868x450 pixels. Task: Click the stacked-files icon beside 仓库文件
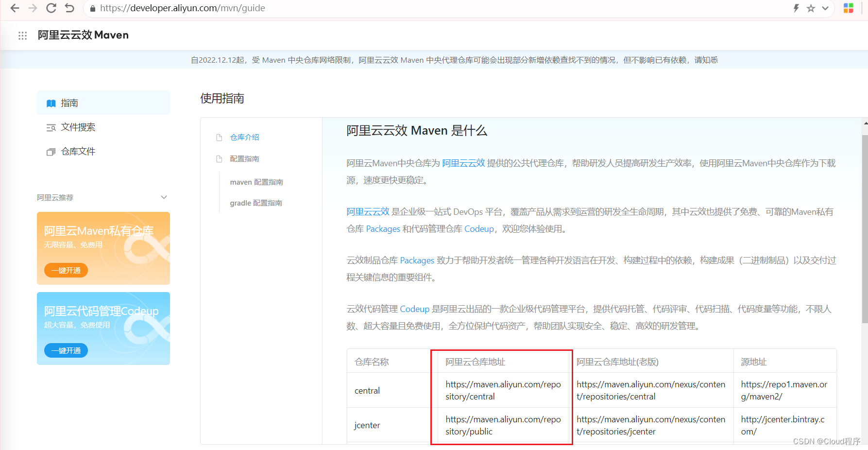[x=51, y=152]
